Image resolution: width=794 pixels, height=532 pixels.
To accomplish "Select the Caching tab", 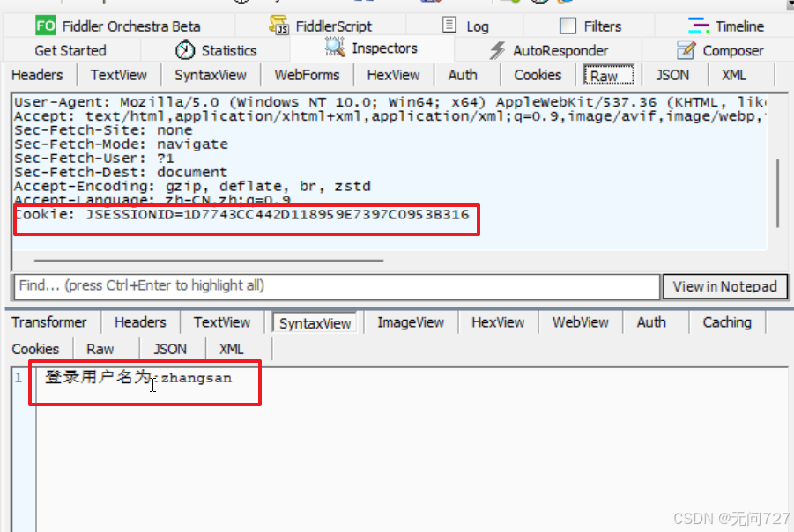I will click(727, 322).
